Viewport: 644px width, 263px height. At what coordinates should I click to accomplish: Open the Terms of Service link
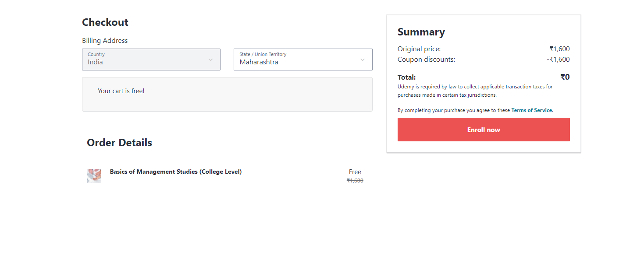click(531, 110)
